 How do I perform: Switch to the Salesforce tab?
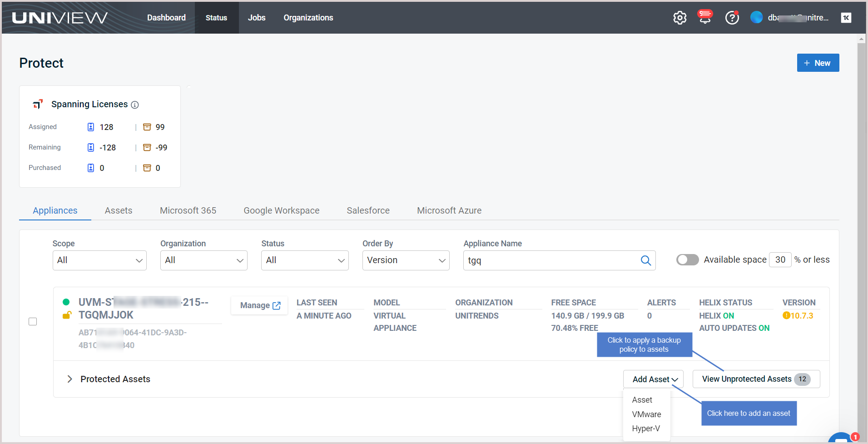click(x=368, y=210)
